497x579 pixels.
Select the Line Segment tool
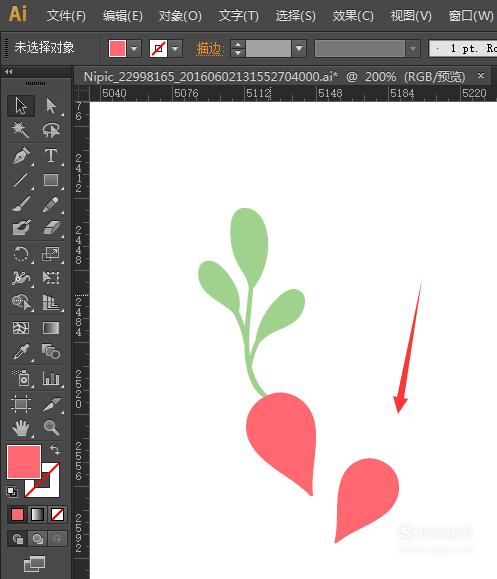click(x=21, y=180)
